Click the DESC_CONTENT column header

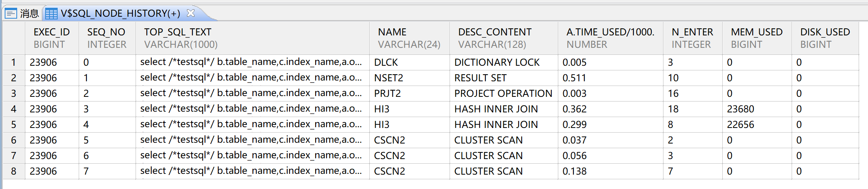[x=504, y=38]
